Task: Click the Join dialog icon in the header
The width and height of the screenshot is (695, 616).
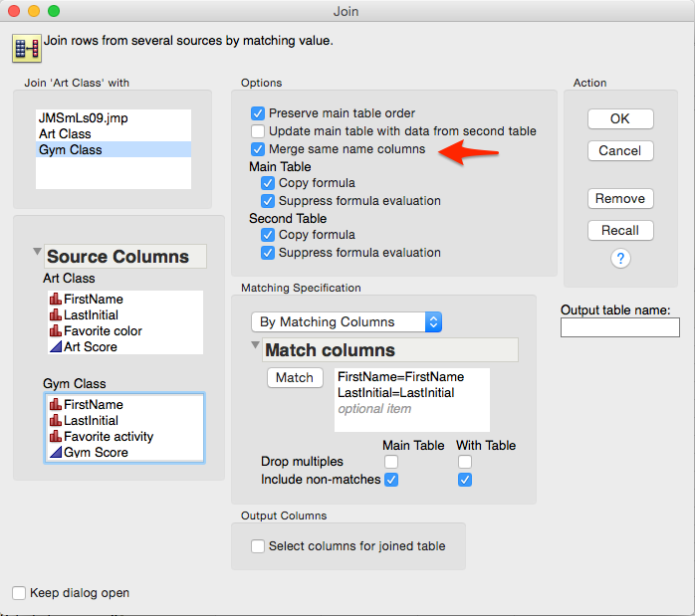Action: click(26, 47)
